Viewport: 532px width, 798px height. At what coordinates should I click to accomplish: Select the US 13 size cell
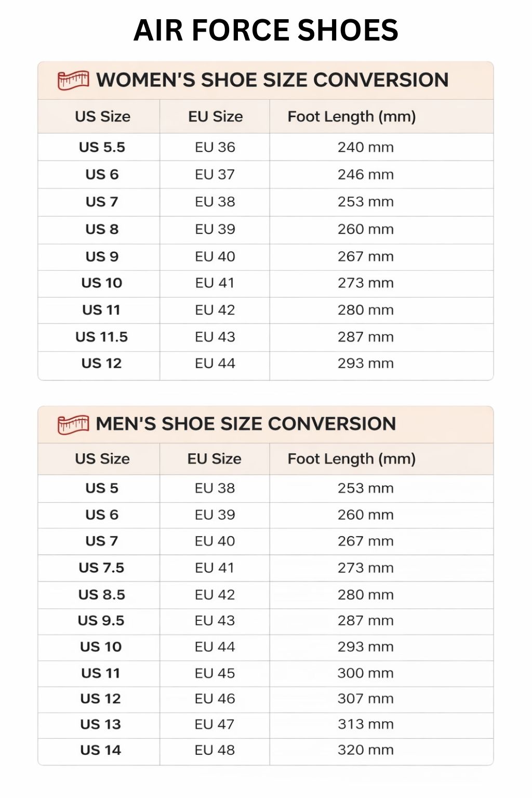tap(100, 724)
